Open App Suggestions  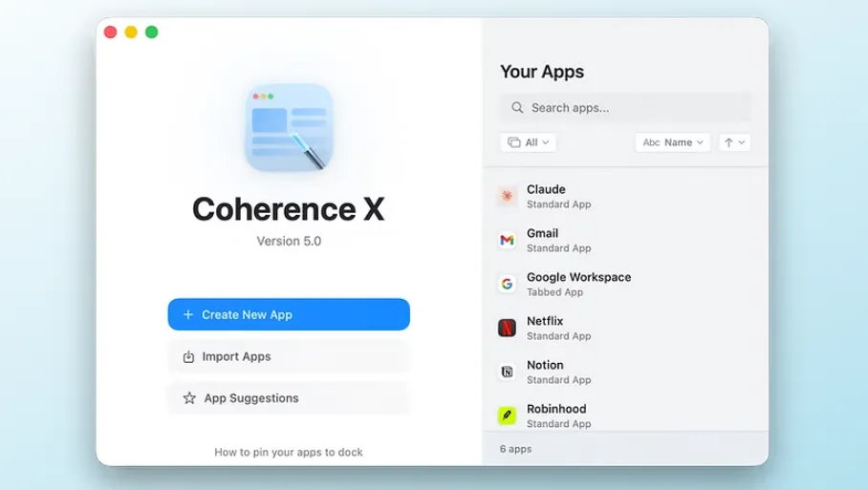tap(289, 398)
